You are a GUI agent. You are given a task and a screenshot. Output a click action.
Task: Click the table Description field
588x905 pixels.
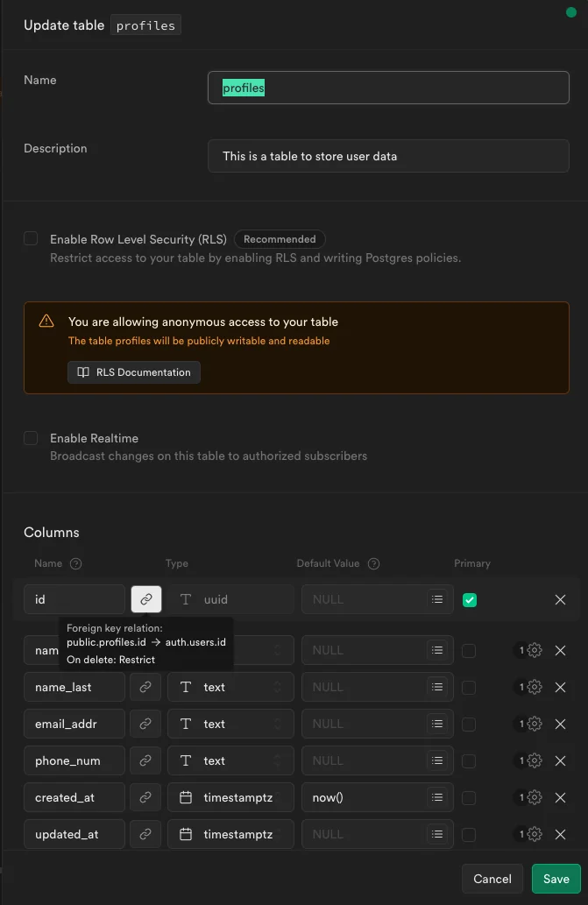[388, 155]
